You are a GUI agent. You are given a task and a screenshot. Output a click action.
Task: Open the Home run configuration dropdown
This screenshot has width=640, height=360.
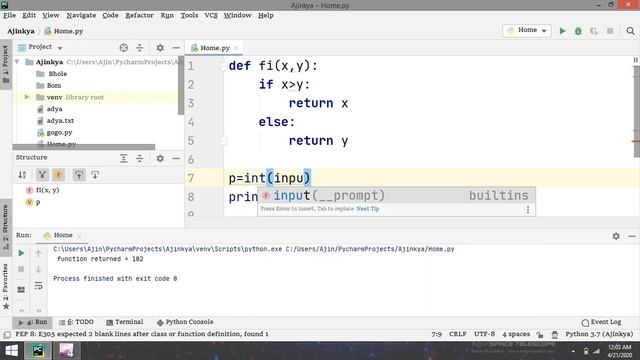point(527,31)
